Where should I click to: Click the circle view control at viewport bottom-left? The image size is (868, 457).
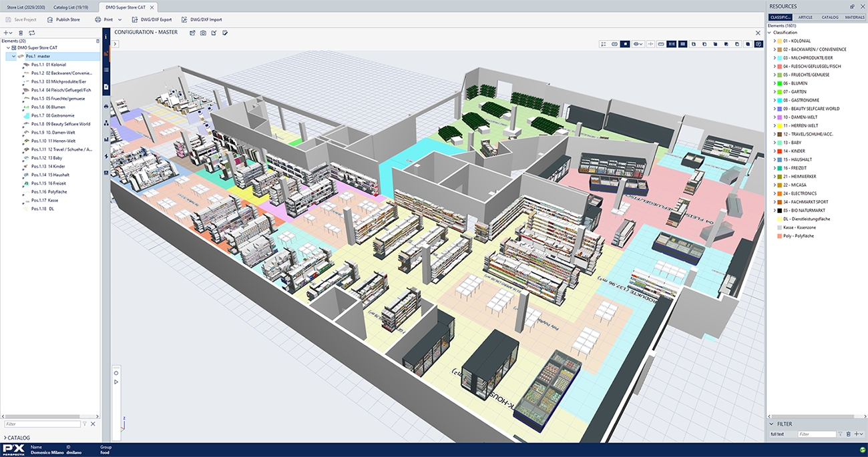(116, 372)
